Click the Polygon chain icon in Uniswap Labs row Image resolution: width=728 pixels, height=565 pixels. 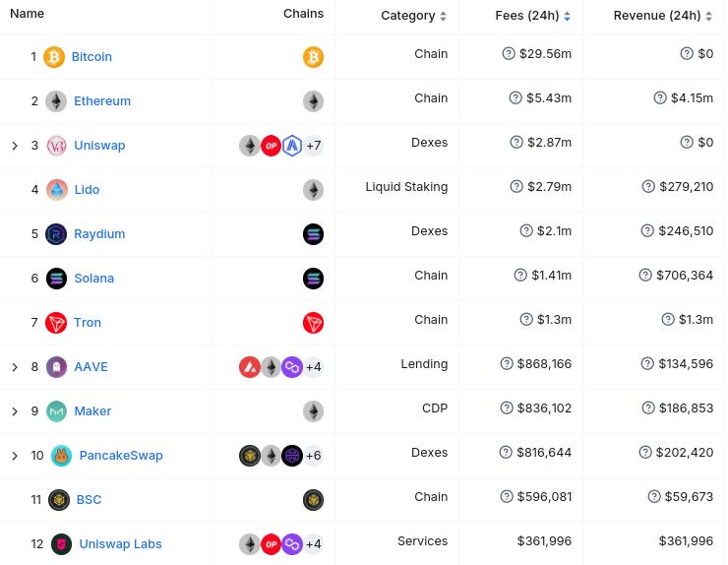point(292,544)
